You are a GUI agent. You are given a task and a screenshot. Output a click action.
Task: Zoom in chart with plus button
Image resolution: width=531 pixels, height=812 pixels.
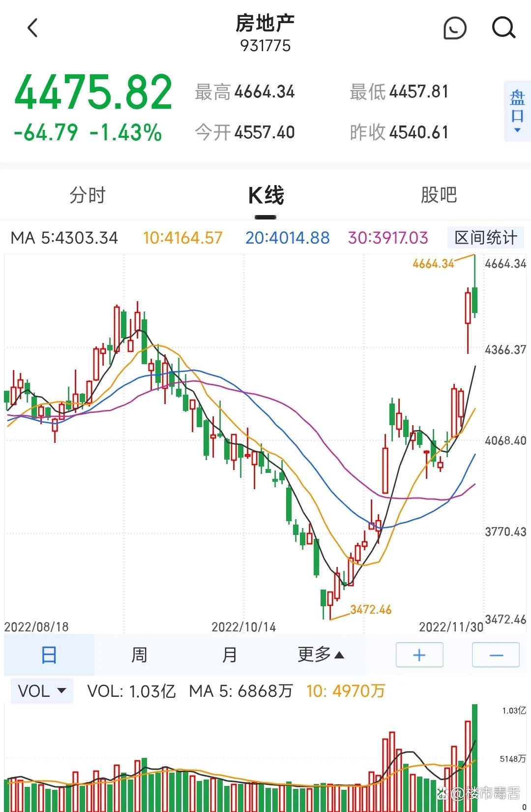coord(419,655)
